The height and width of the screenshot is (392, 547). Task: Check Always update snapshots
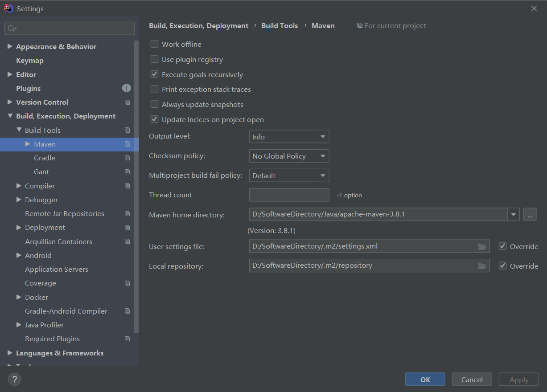(154, 104)
